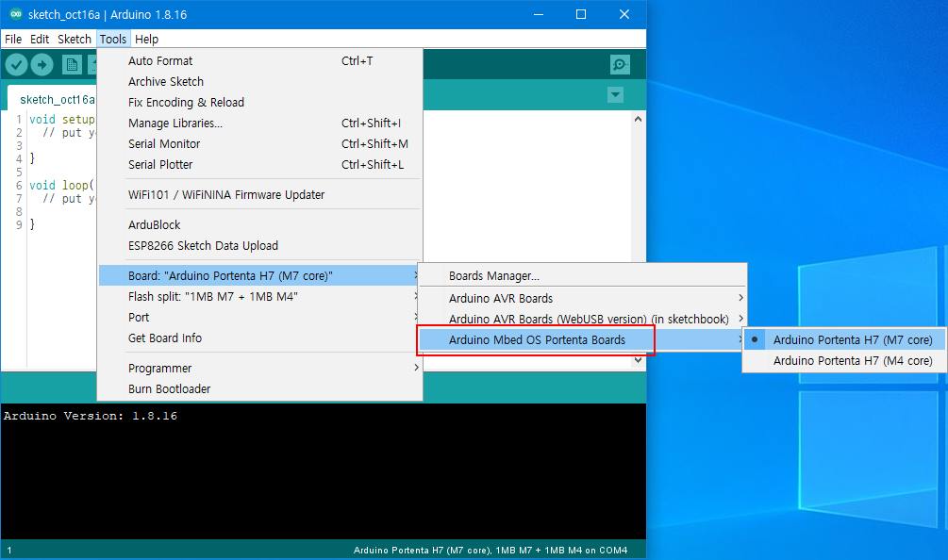Open Manage Libraries... entry
948x560 pixels.
click(x=260, y=124)
